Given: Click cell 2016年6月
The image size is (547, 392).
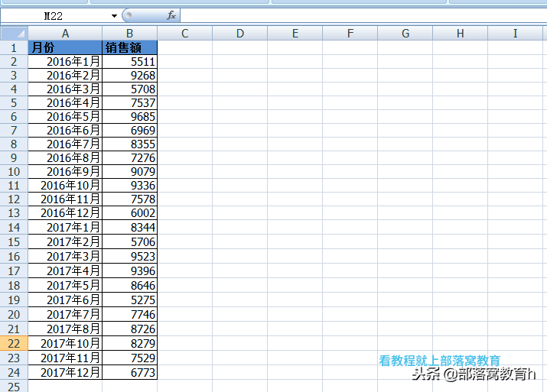Looking at the screenshot, I should click(65, 131).
